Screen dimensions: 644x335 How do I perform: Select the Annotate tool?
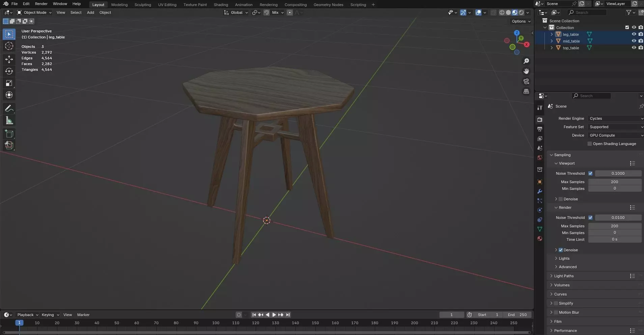click(x=9, y=109)
